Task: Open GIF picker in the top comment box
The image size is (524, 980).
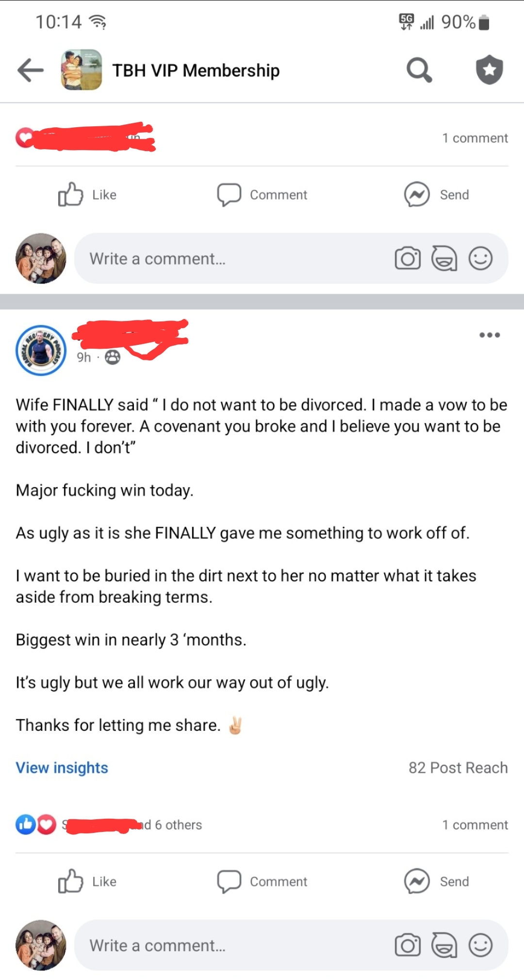Action: point(444,258)
